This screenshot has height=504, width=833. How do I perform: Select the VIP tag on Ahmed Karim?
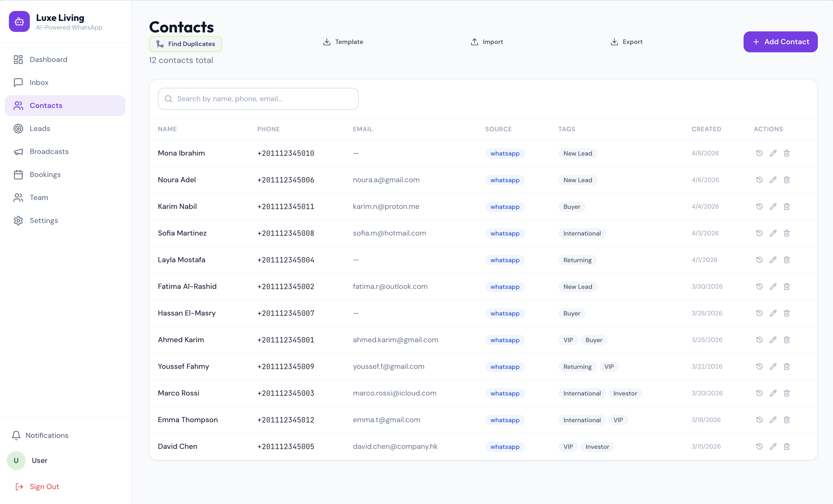click(x=568, y=340)
